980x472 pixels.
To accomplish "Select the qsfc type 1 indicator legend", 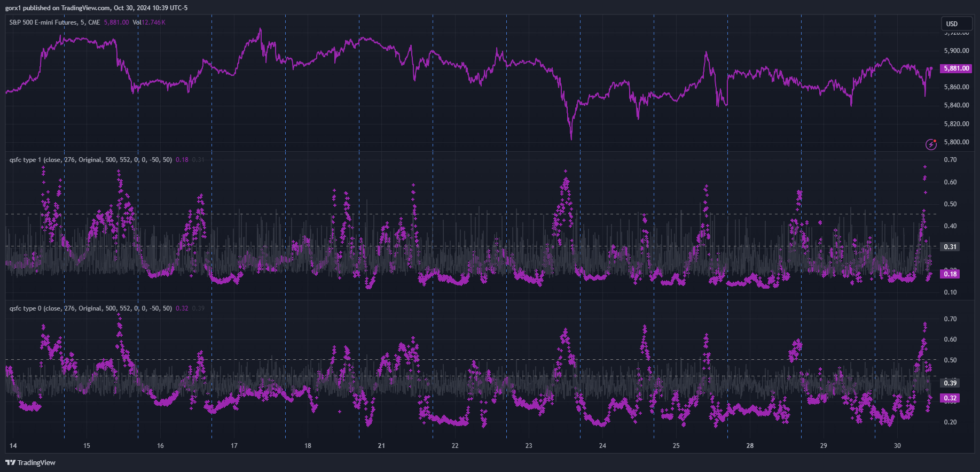I will click(91, 160).
